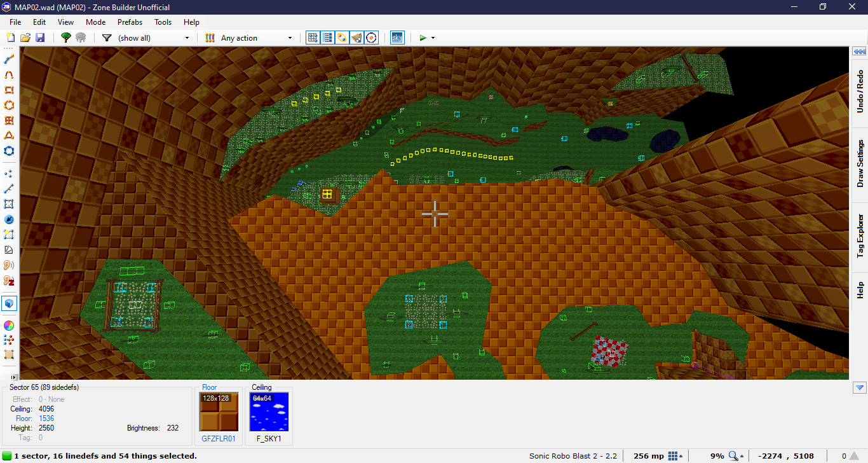
Task: Click the Open Map folder icon
Action: [25, 38]
